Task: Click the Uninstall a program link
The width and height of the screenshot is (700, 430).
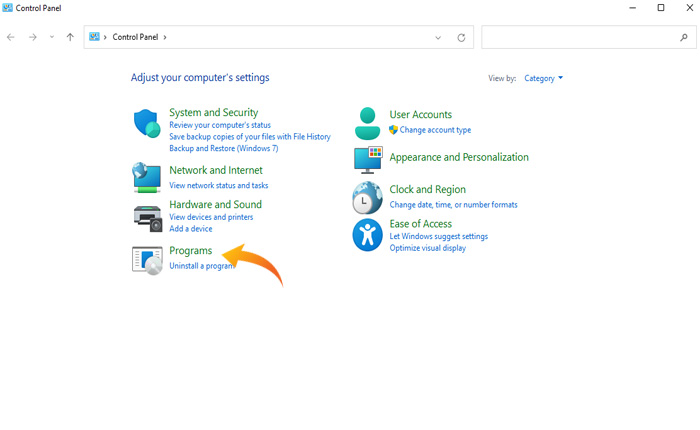Action: (x=201, y=266)
